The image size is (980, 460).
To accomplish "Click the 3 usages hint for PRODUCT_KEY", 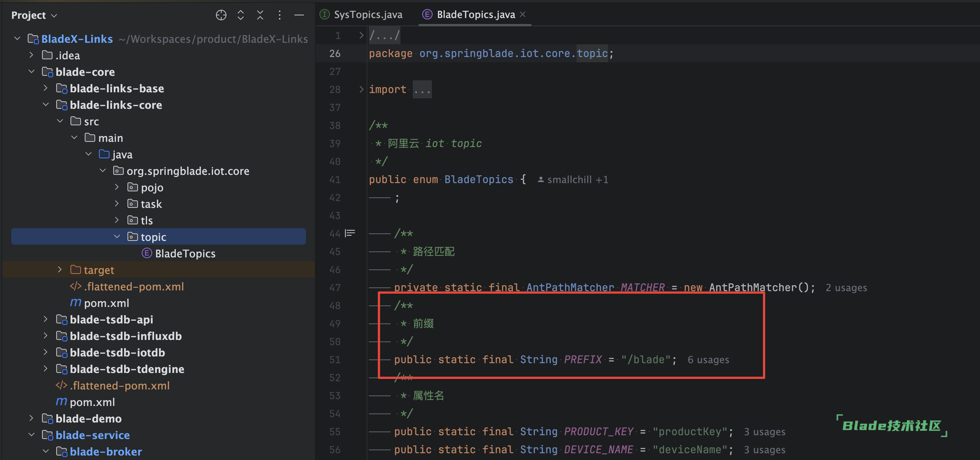I will click(x=764, y=432).
